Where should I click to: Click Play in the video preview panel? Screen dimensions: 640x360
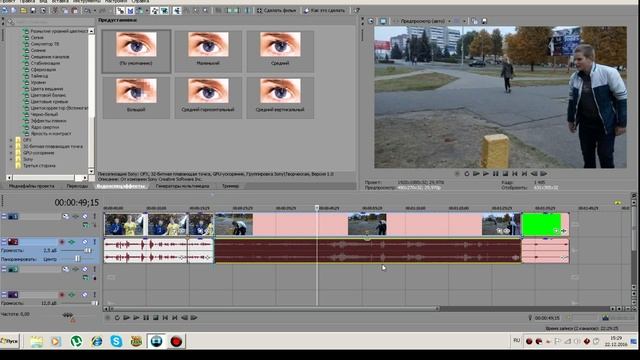point(486,174)
